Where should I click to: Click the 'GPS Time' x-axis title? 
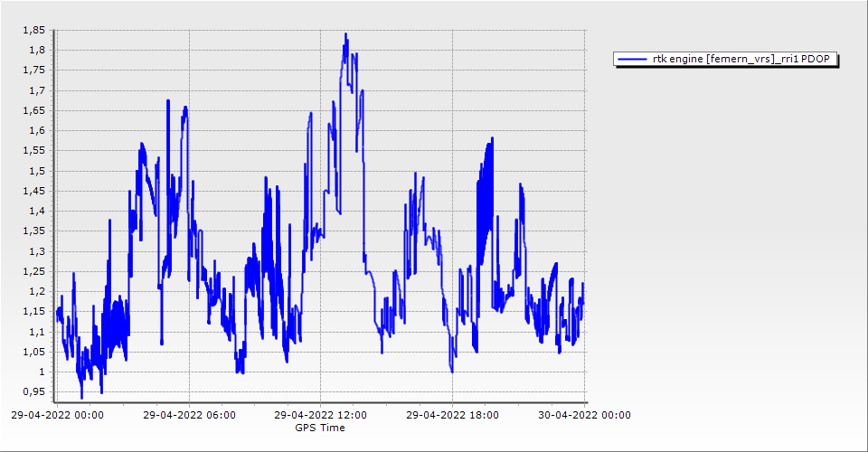coord(319,428)
